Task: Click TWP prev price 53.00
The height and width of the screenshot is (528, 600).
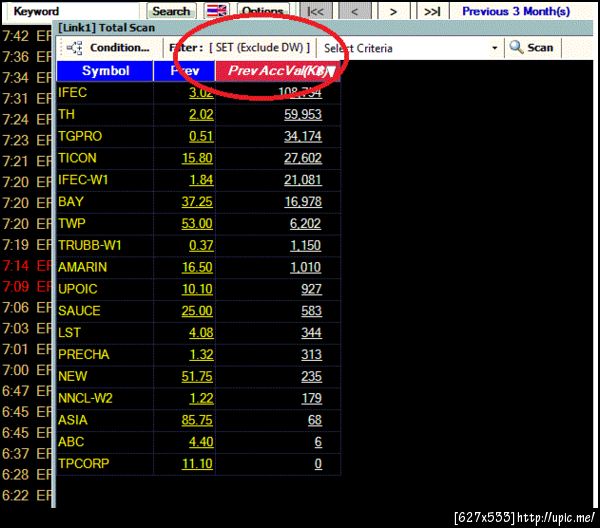Action: 197,223
